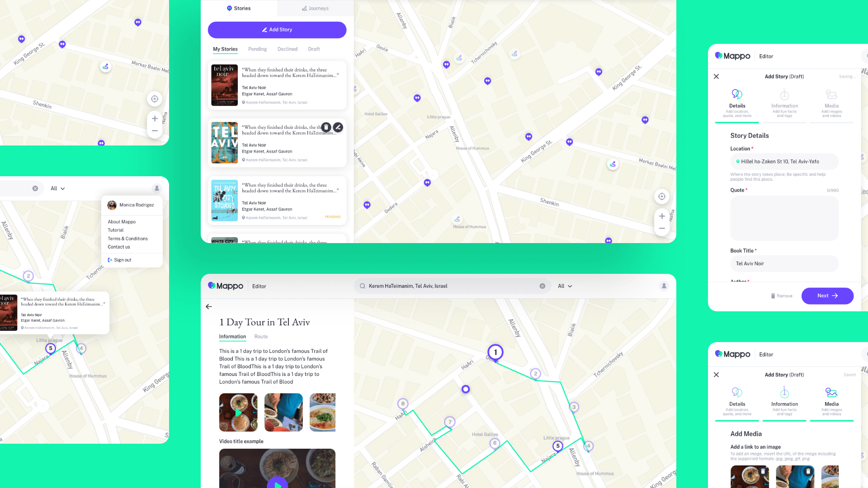Play the large video example
868x488 pixels.
277,484
